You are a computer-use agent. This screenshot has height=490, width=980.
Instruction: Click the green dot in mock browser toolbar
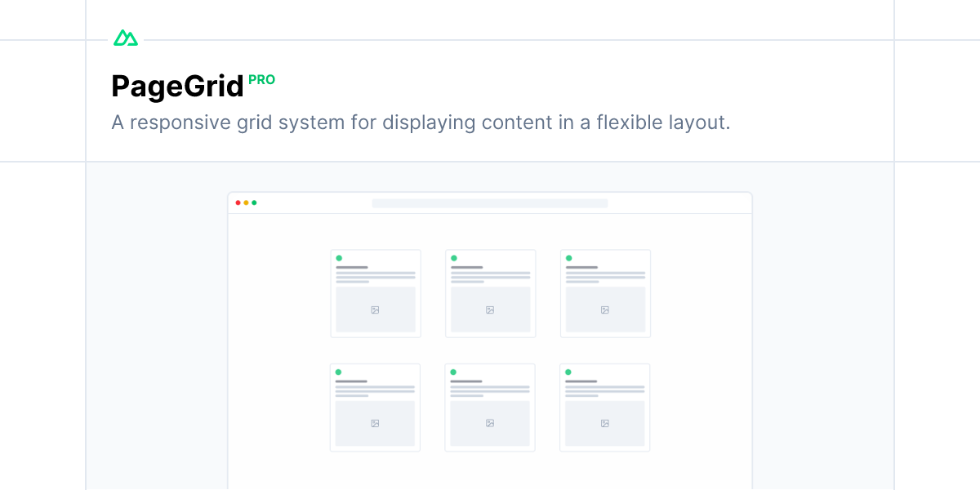click(254, 203)
